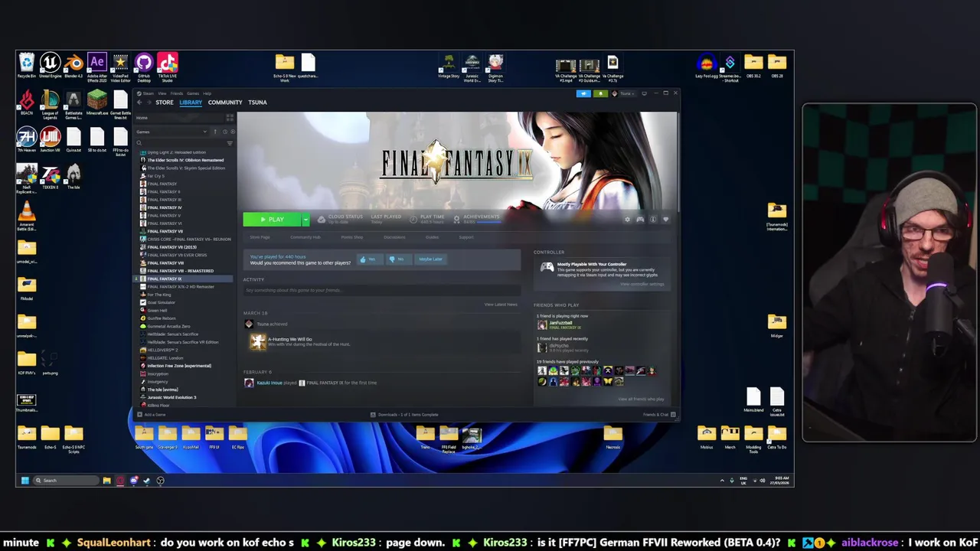Open the Vintage Story desktop icon
The width and height of the screenshot is (980, 551).
[x=449, y=66]
